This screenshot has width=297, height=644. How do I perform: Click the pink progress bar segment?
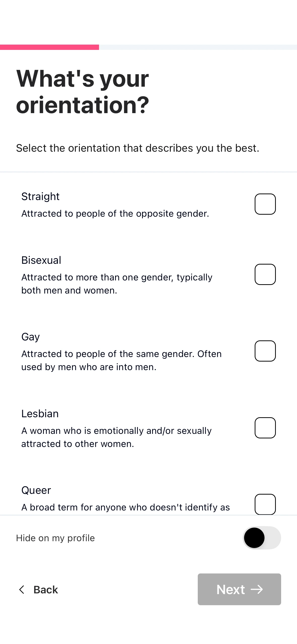click(x=49, y=47)
